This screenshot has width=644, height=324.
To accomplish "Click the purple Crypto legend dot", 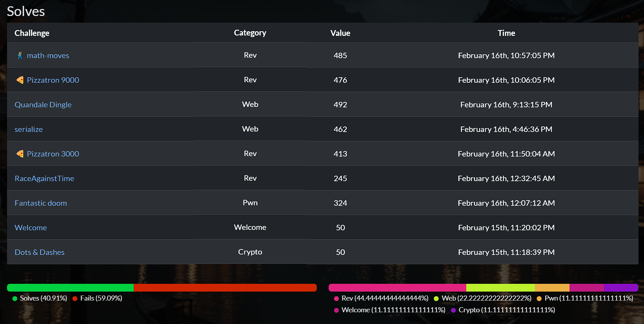I will 453,310.
